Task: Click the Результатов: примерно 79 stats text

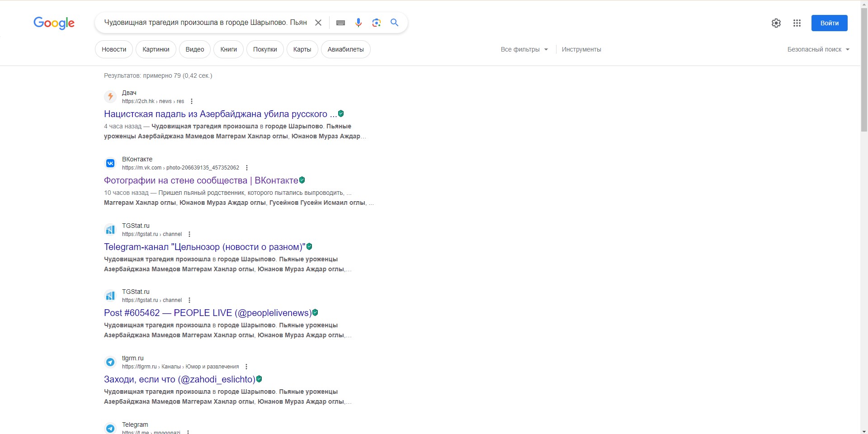Action: pos(158,75)
